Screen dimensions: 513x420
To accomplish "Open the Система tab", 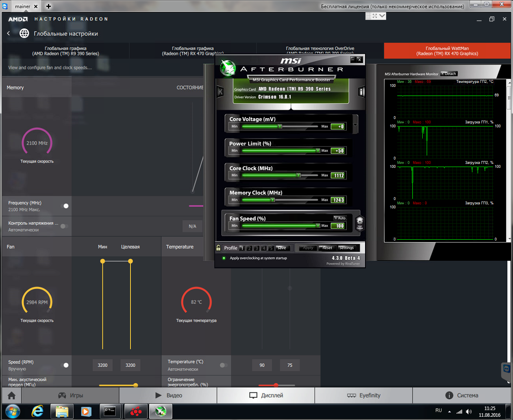I will (462, 395).
